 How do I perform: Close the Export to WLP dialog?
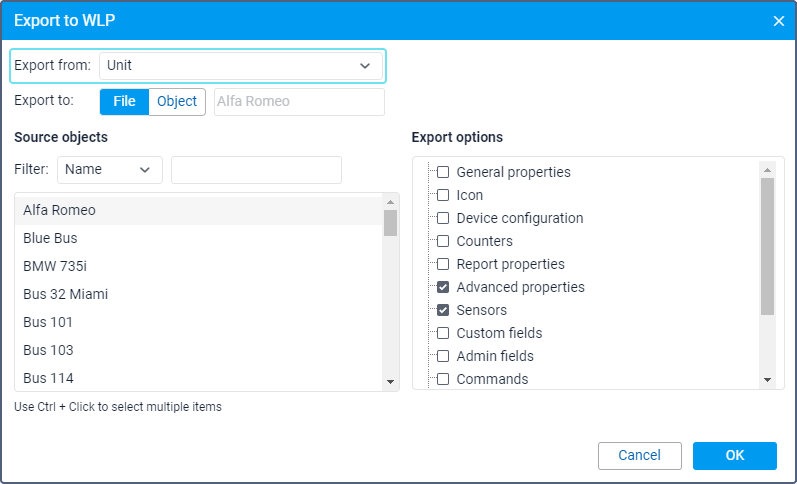[x=778, y=21]
